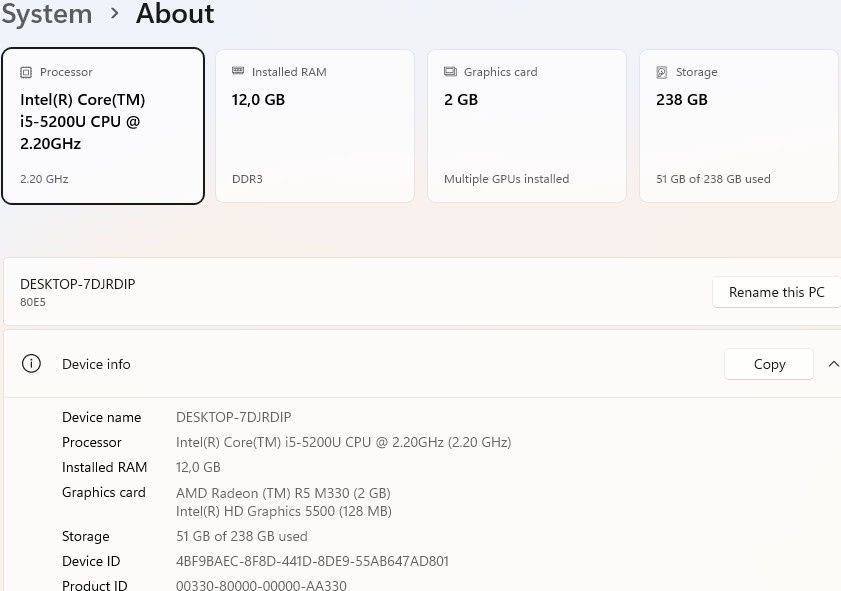Click the DESKTOP-7DJRDIP device name value
This screenshot has width=841, height=591.
(x=233, y=417)
